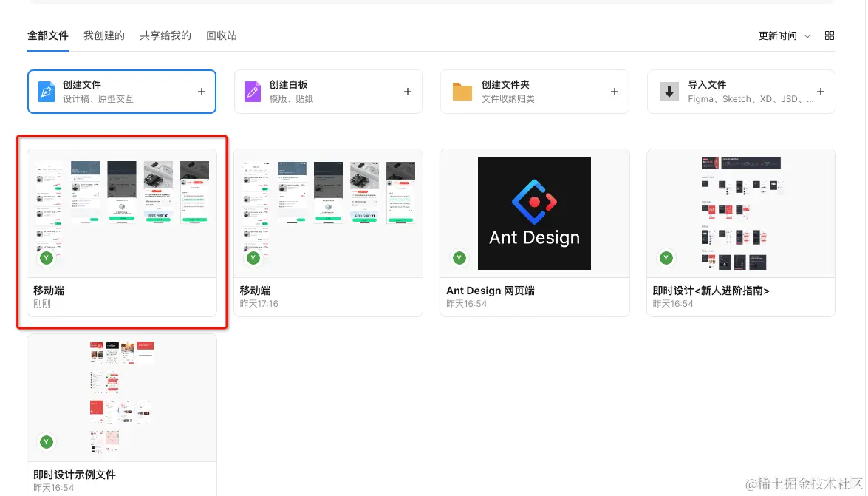Click the purple 创建白板 pencil icon
This screenshot has height=496, width=868.
tap(253, 92)
